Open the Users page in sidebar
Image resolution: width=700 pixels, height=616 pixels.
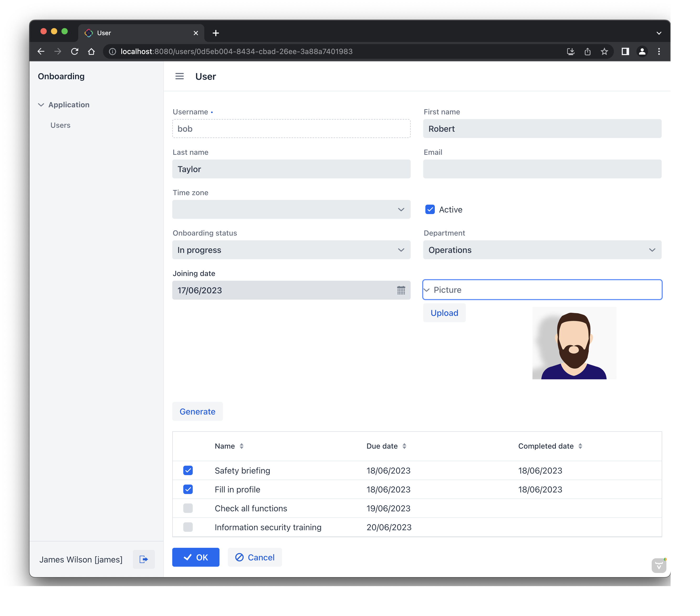pos(60,125)
